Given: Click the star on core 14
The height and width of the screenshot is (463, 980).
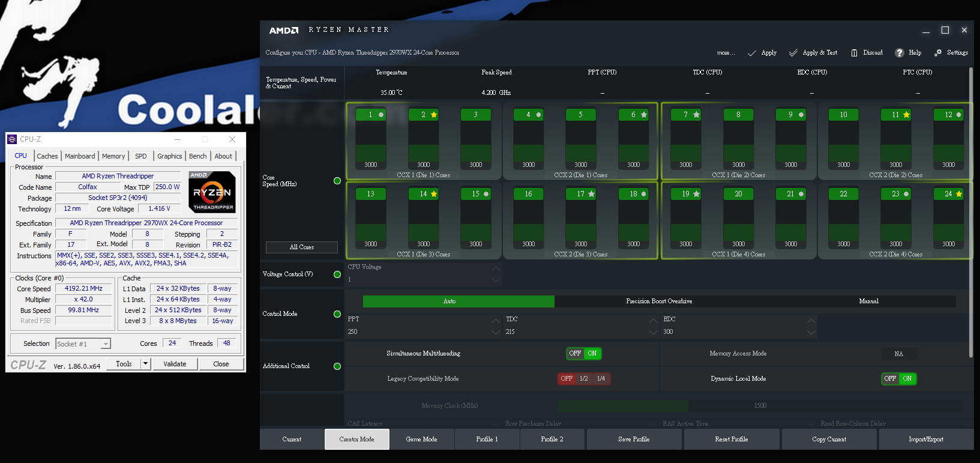Looking at the screenshot, I should (434, 194).
